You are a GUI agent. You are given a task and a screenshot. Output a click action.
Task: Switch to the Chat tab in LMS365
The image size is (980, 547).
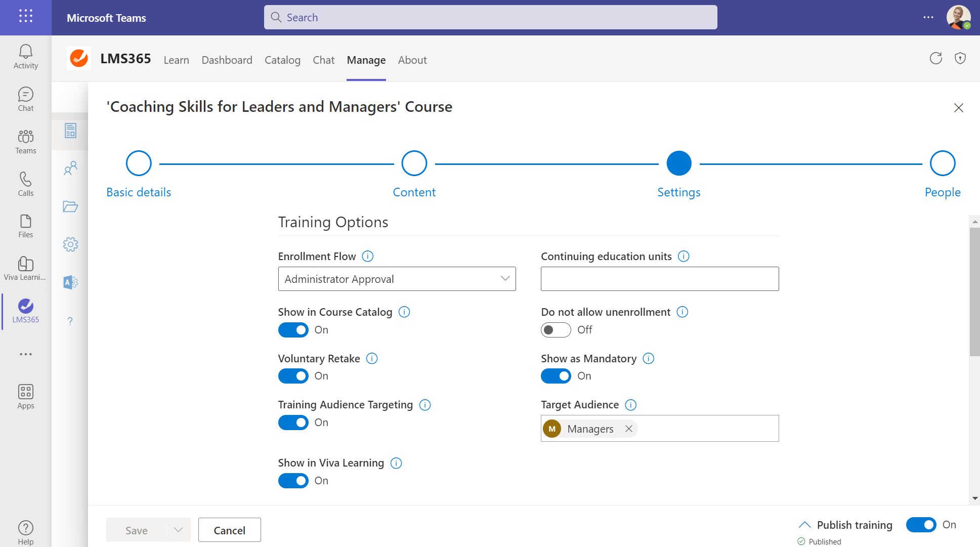click(x=323, y=60)
